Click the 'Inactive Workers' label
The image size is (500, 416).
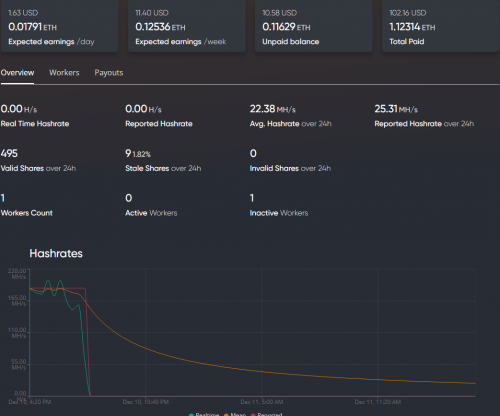[279, 213]
